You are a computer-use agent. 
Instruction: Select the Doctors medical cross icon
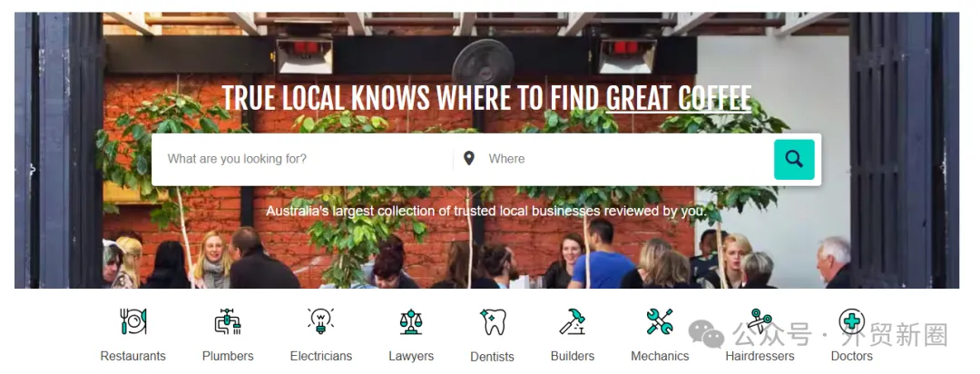click(x=851, y=321)
